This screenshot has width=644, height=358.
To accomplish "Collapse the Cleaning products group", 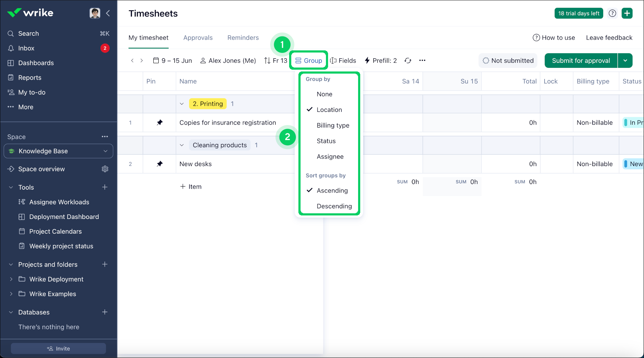I will 182,145.
